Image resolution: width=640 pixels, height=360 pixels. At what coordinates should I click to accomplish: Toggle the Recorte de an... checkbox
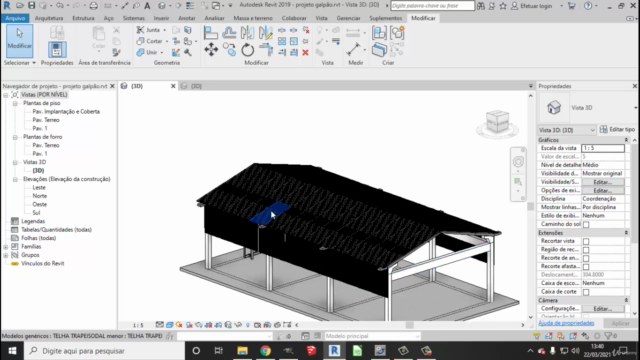[586, 258]
